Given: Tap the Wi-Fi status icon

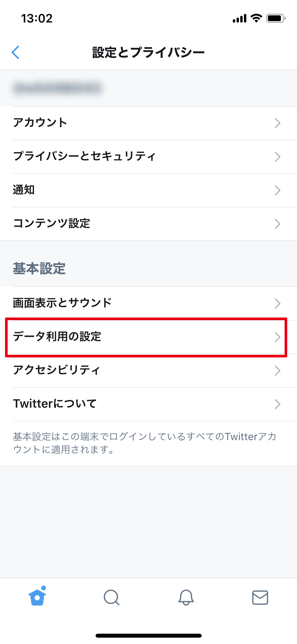Looking at the screenshot, I should 256,18.
